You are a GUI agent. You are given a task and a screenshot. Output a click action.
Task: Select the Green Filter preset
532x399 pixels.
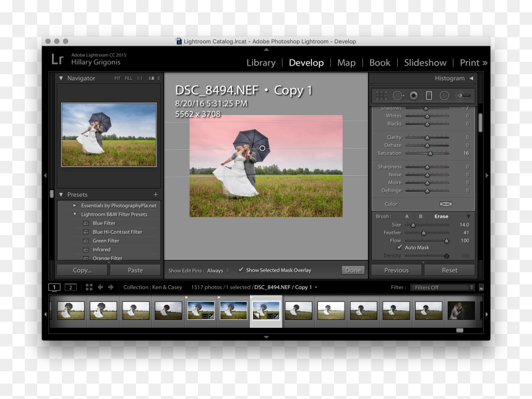point(106,241)
